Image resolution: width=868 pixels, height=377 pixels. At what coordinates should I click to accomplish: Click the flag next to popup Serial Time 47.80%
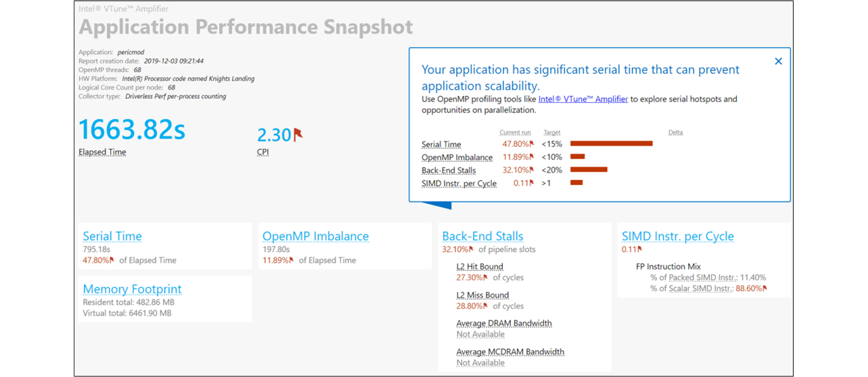click(x=532, y=144)
